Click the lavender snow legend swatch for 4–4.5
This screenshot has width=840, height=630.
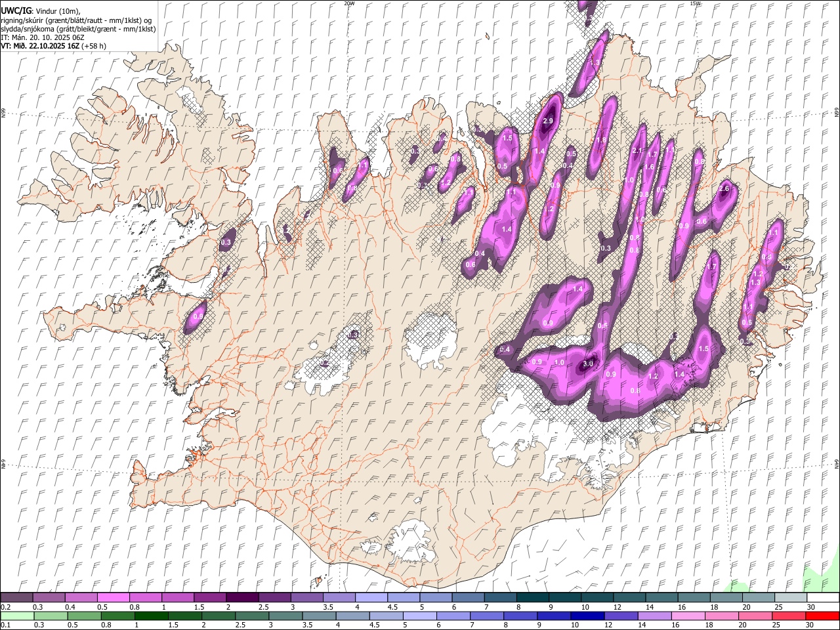click(371, 597)
